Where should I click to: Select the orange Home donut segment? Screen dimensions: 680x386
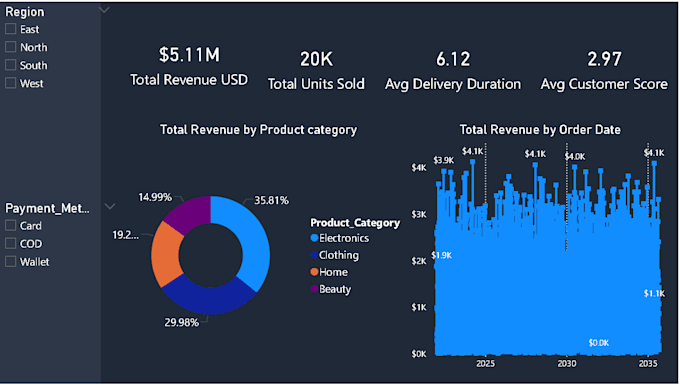(x=167, y=254)
